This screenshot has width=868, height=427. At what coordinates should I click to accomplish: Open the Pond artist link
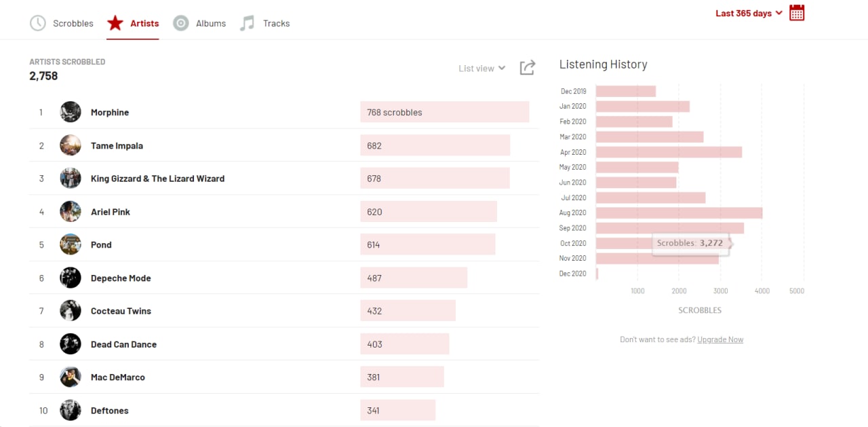point(101,245)
